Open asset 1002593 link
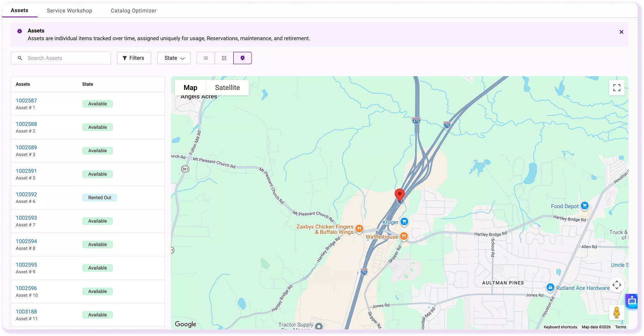Image resolution: width=644 pixels, height=336 pixels. click(26, 218)
